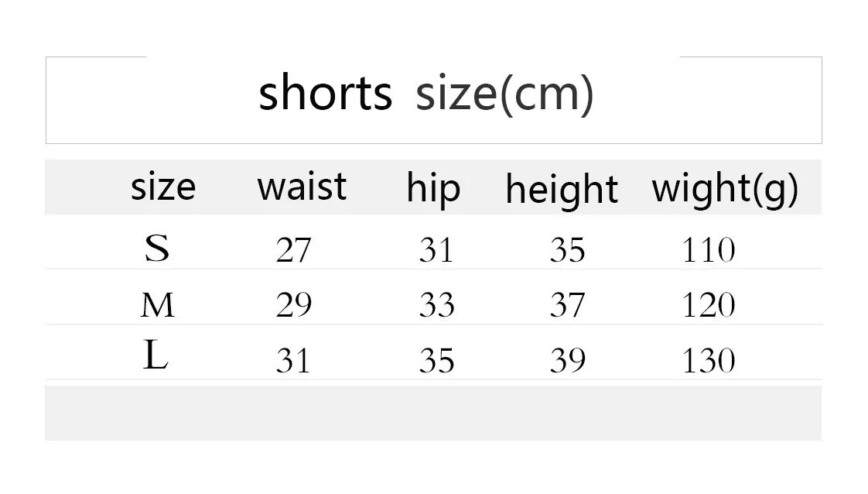Select hip value 31 in S row
Image resolution: width=868 pixels, height=494 pixels.
(x=436, y=250)
